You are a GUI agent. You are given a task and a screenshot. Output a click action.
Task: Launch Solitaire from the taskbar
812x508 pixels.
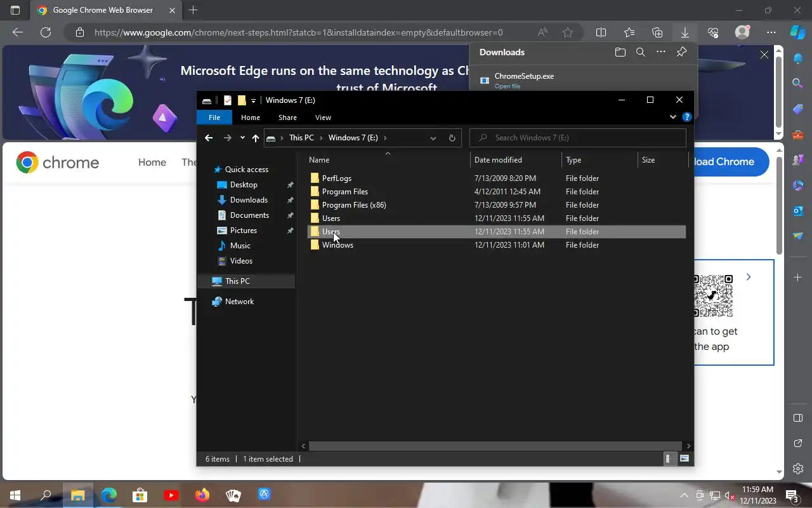coord(233,495)
